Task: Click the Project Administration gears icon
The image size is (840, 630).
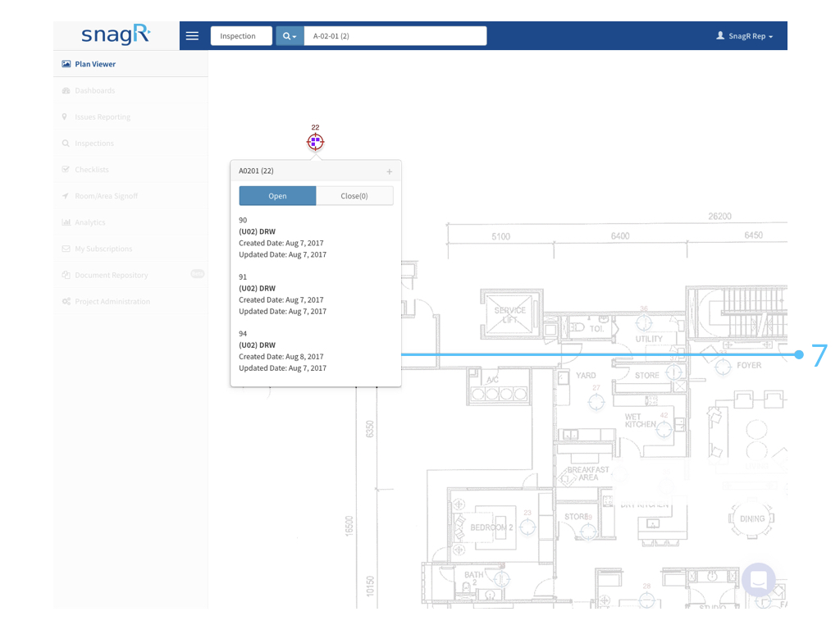Action: click(x=66, y=301)
